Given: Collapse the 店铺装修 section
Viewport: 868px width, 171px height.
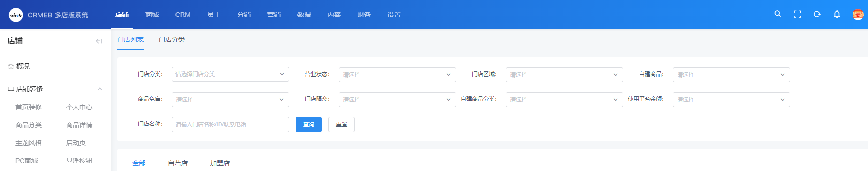Looking at the screenshot, I should (x=99, y=89).
